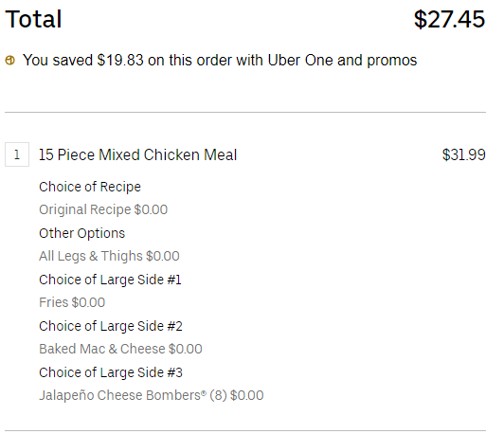Click All Legs & Thighs $0.00 option
The image size is (504, 434).
point(109,256)
